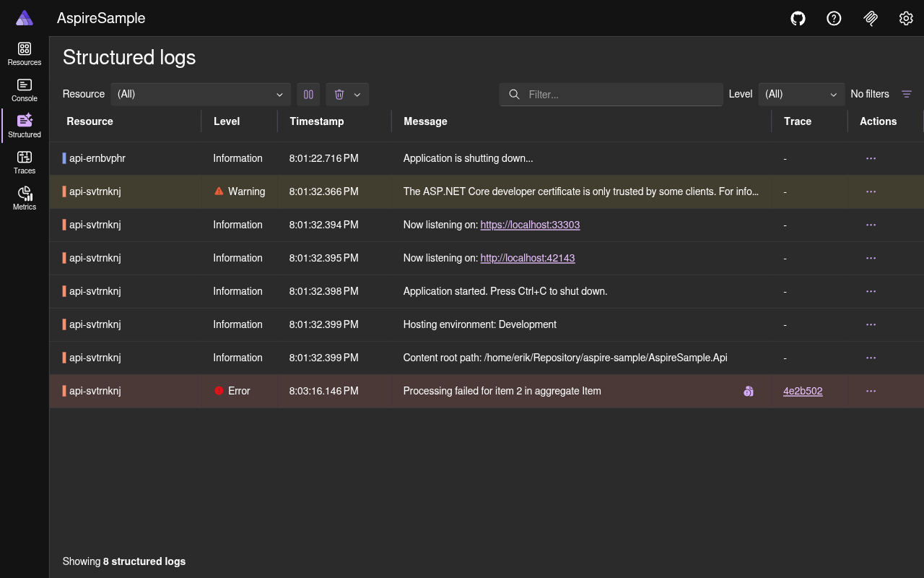Open dashboard settings via the gear icon
This screenshot has width=924, height=578.
tap(906, 18)
